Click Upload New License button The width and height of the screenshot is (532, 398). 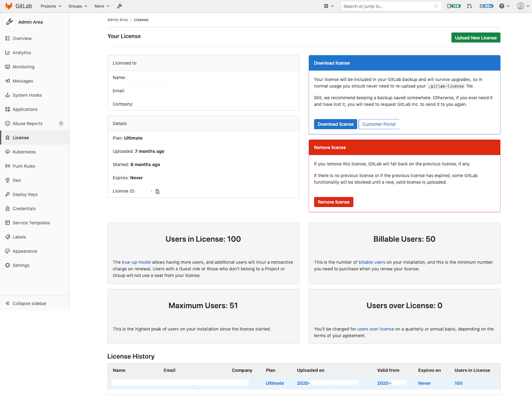(476, 38)
